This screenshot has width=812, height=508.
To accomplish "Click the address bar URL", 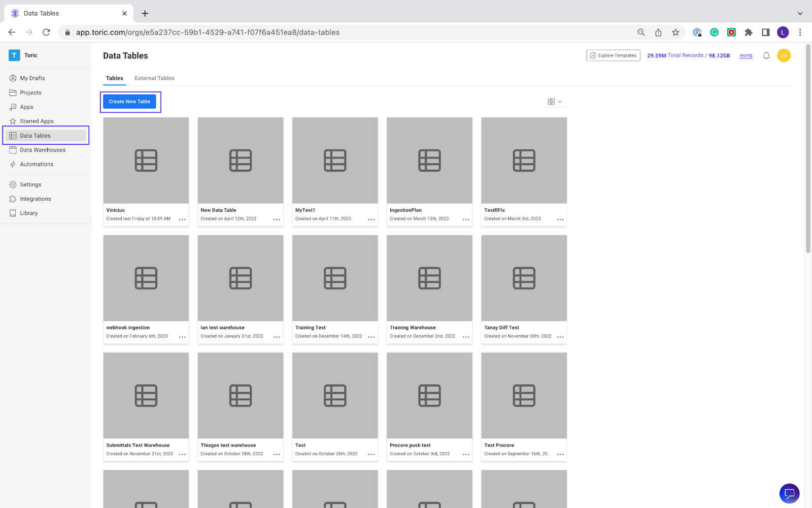I will (208, 32).
